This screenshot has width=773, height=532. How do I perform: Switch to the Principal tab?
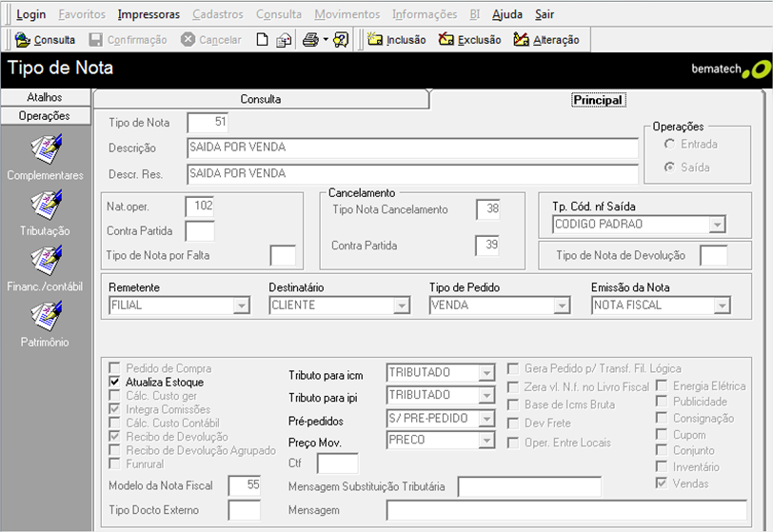tap(599, 100)
